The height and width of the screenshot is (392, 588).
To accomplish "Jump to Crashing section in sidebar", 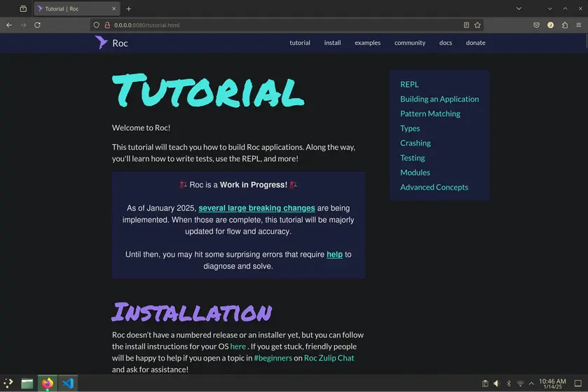I will (415, 143).
